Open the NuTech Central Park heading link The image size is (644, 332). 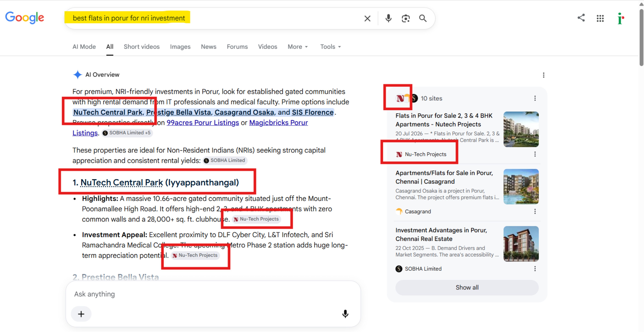122,183
